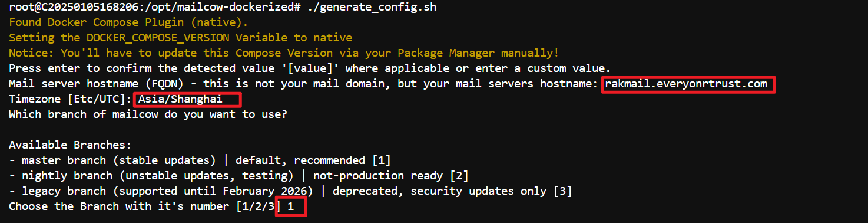Click the 'Press enter to confirm' instruction line
The image size is (868, 223).
click(x=310, y=68)
